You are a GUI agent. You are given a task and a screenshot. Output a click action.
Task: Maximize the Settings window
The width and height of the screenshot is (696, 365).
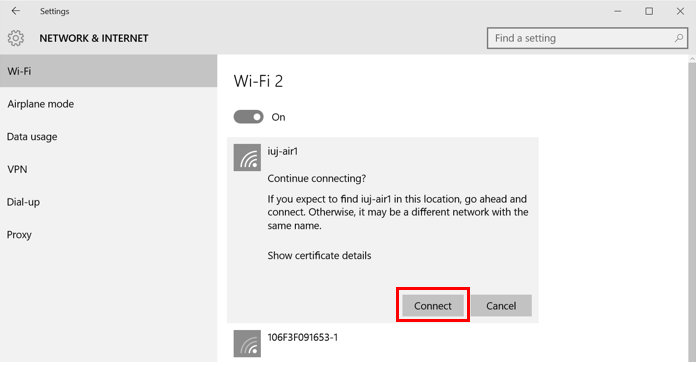[649, 11]
